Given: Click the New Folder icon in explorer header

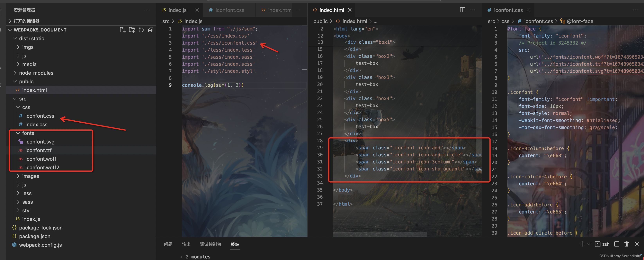Looking at the screenshot, I should 132,30.
